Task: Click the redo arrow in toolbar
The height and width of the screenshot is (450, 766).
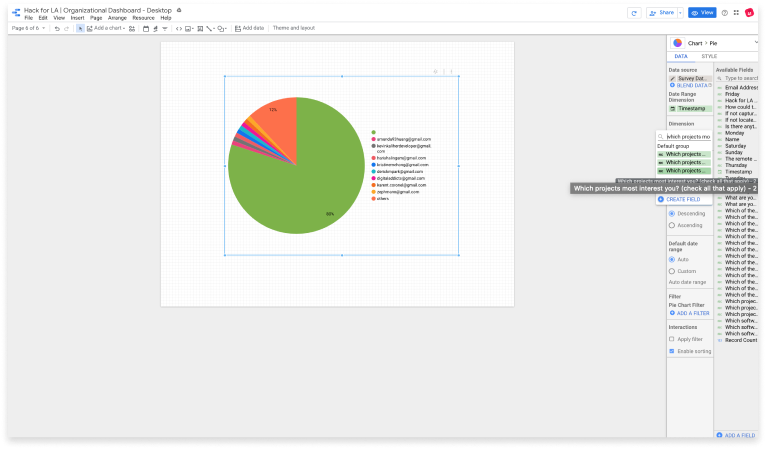Action: [67, 28]
